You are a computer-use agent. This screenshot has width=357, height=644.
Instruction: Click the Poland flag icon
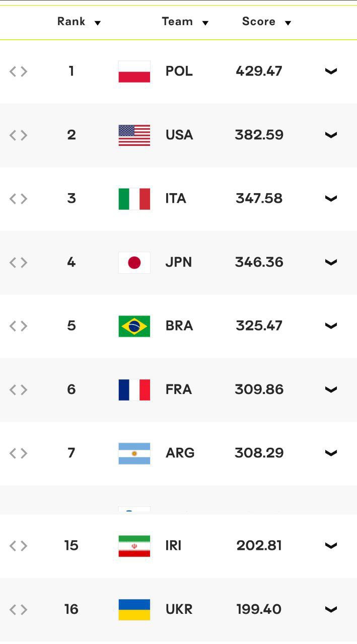pos(134,71)
